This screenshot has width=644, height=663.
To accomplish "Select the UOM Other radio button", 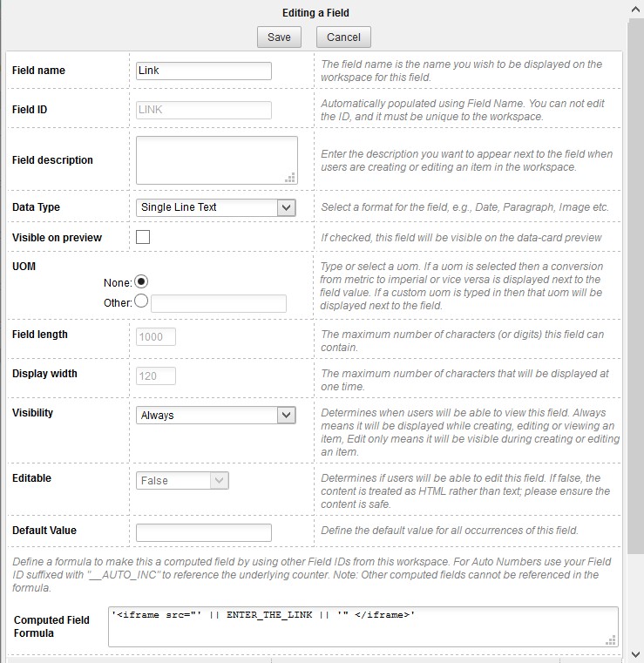I will coord(141,301).
